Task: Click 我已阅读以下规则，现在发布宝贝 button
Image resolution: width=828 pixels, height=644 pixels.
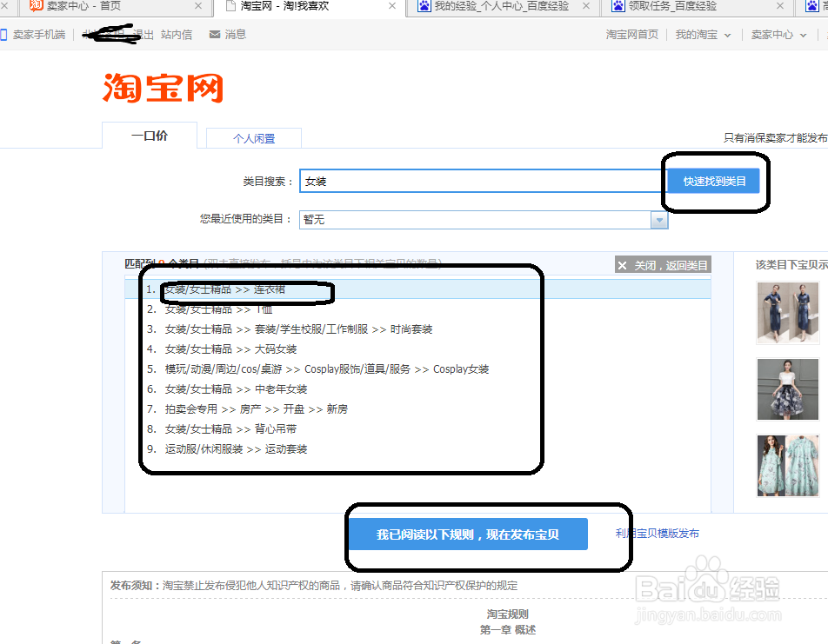Action: 468,534
